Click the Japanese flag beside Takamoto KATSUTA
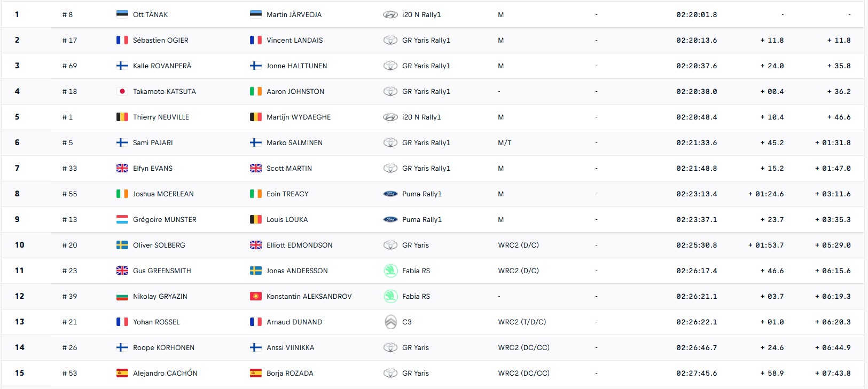Image resolution: width=868 pixels, height=389 pixels. 122,91
